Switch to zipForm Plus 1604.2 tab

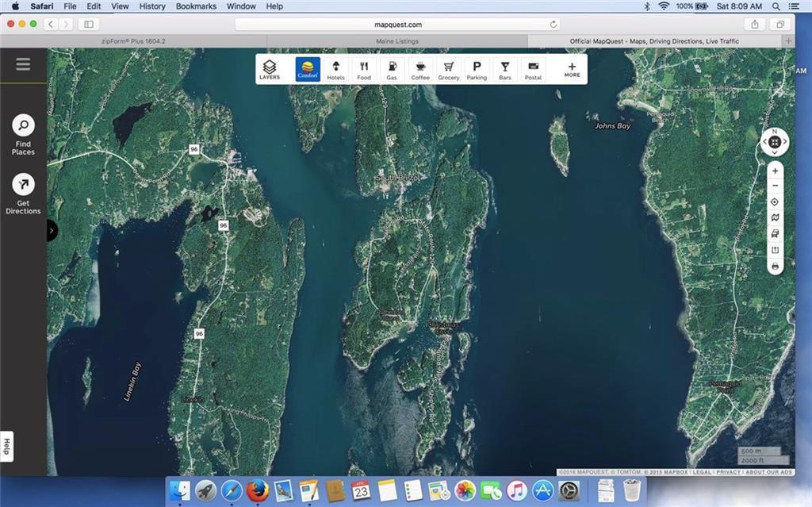133,41
